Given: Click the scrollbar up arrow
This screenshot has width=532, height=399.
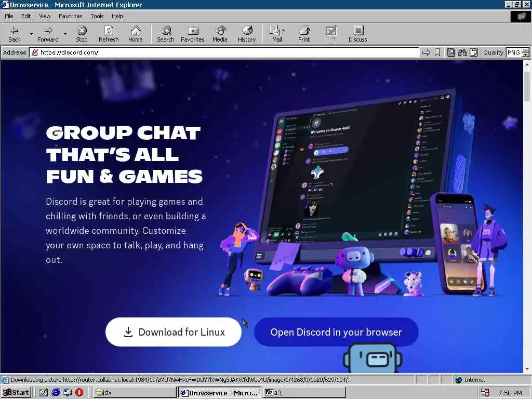Looking at the screenshot, I should (x=527, y=64).
